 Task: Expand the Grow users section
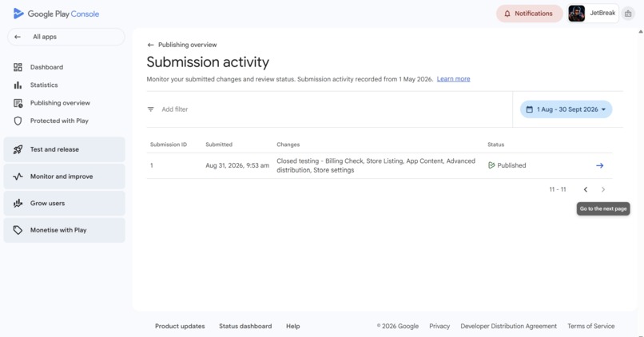pyautogui.click(x=65, y=203)
